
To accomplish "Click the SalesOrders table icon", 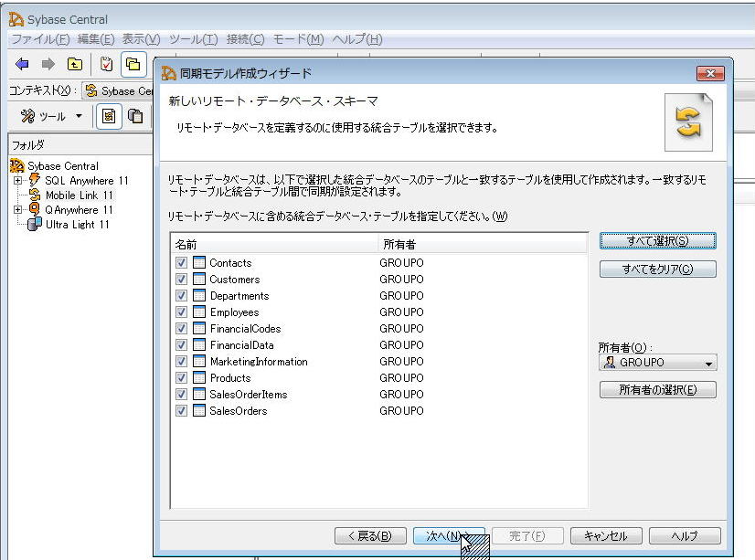I will click(x=199, y=411).
